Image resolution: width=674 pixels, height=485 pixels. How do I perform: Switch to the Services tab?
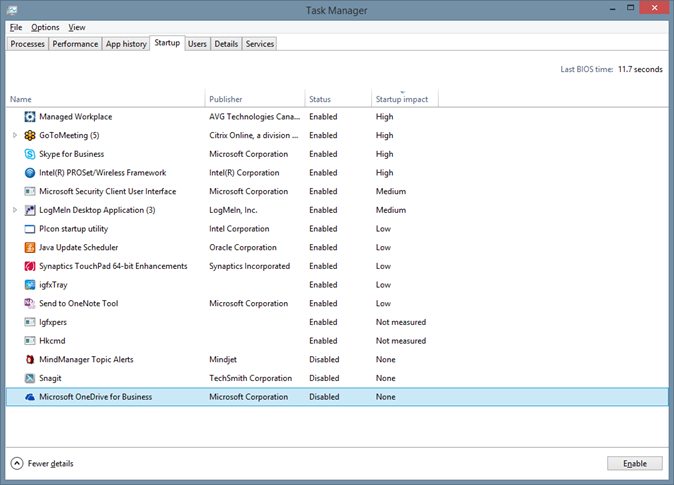coord(260,44)
